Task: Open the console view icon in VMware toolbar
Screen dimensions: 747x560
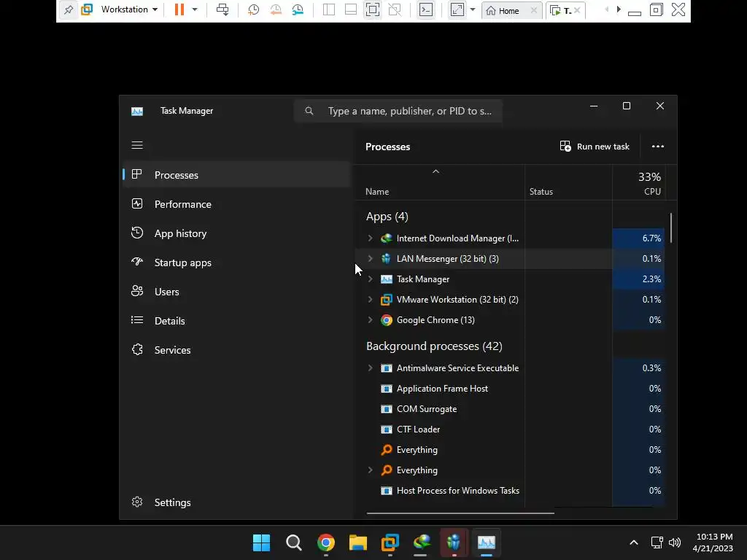Action: click(x=426, y=9)
